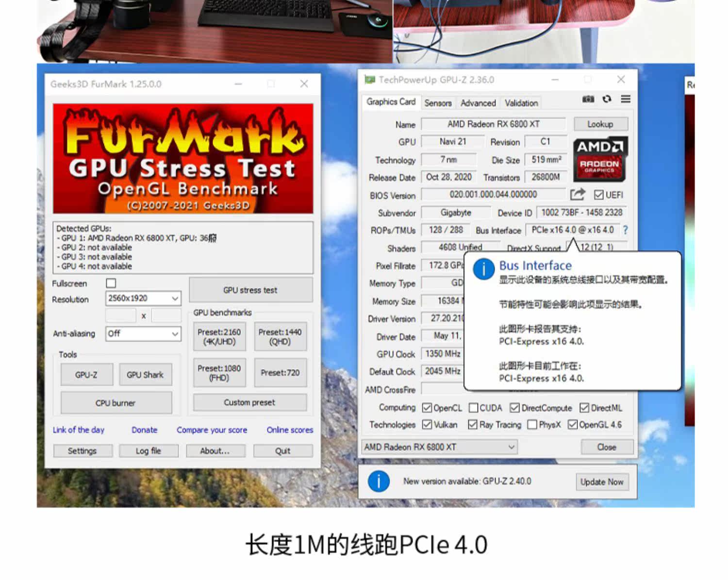Click the Subvendor Gigabyte field
Viewport: 728px width, 580px height.
[x=456, y=213]
